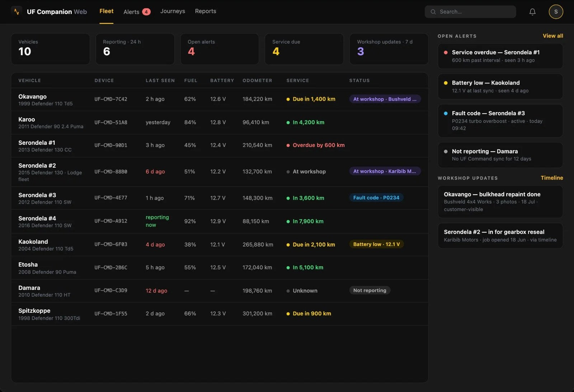Open the Fault code — Serondela #3 alert

click(500, 121)
